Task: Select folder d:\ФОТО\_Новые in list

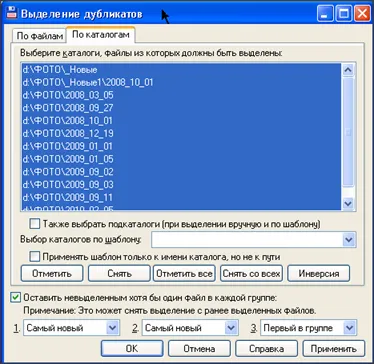Action: click(x=182, y=70)
